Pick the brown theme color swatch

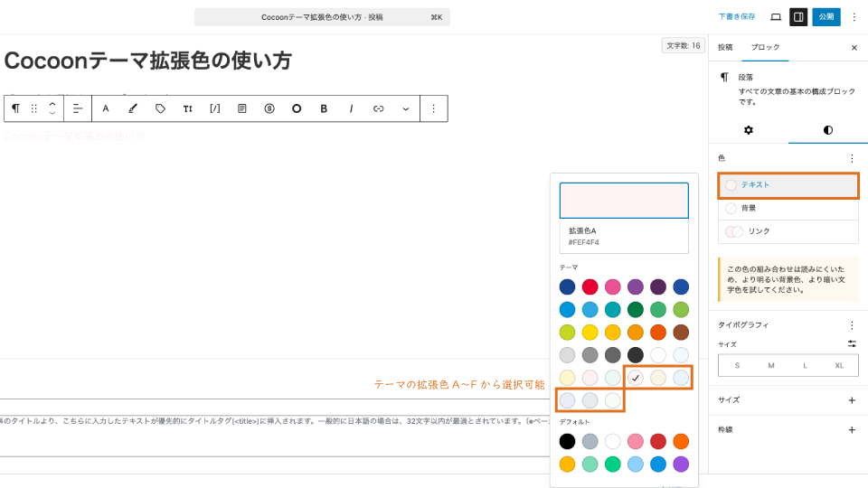[x=681, y=332]
